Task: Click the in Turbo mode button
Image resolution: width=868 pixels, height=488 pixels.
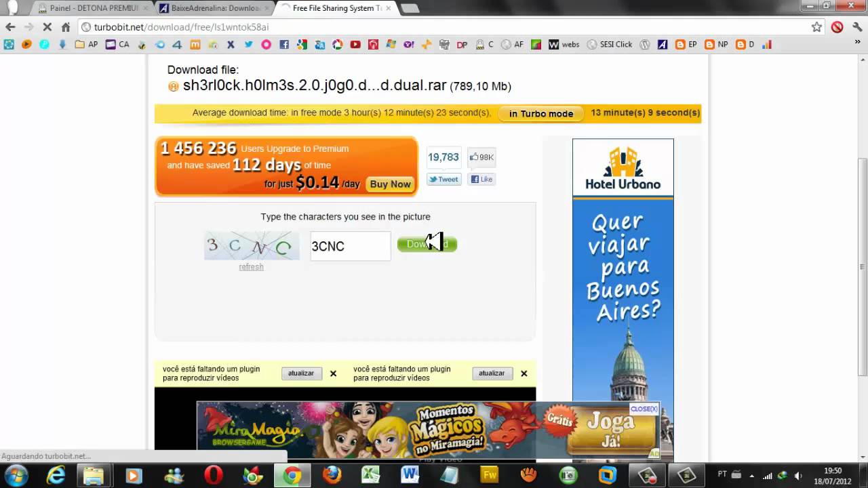Action: tap(541, 113)
